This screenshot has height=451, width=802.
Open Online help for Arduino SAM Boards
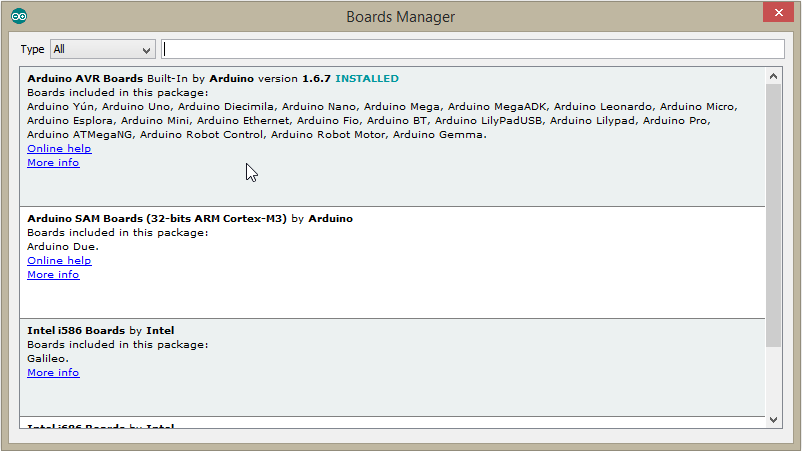59,261
